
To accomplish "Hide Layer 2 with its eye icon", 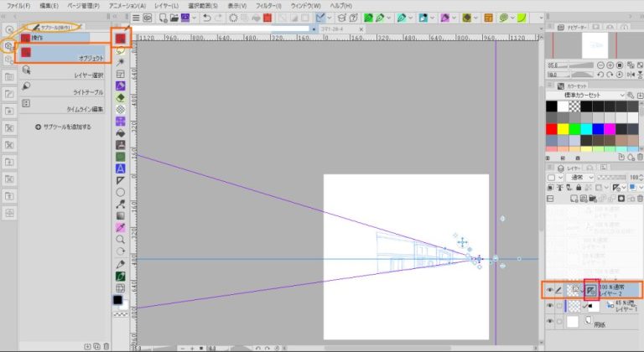I will click(550, 290).
